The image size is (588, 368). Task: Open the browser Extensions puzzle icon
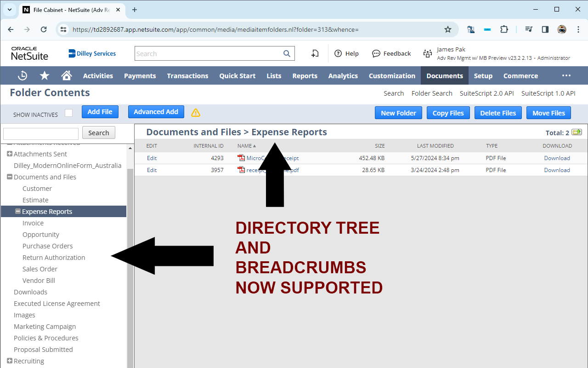tap(504, 29)
